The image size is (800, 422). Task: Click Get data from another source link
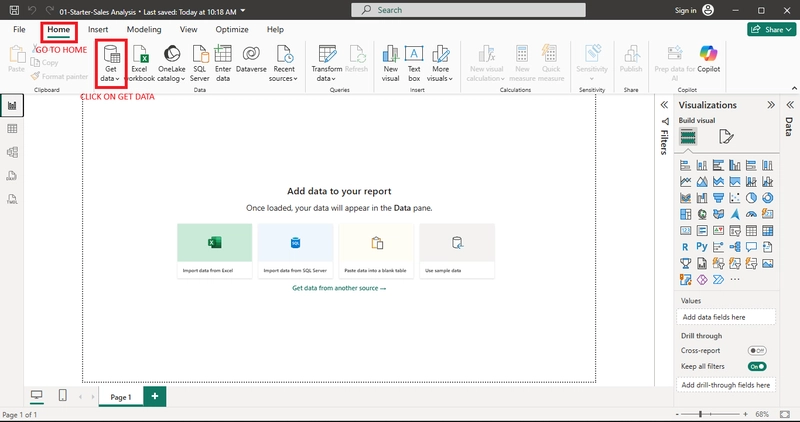(x=339, y=288)
